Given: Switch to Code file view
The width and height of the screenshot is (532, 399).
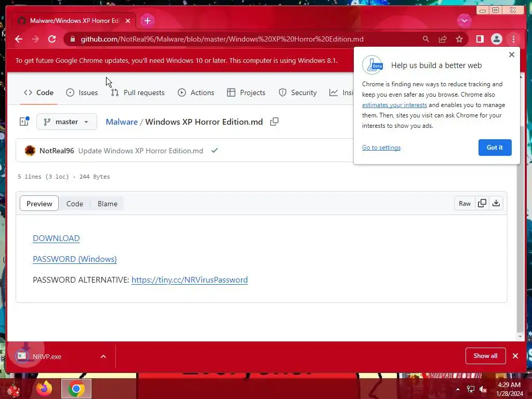Looking at the screenshot, I should point(75,204).
